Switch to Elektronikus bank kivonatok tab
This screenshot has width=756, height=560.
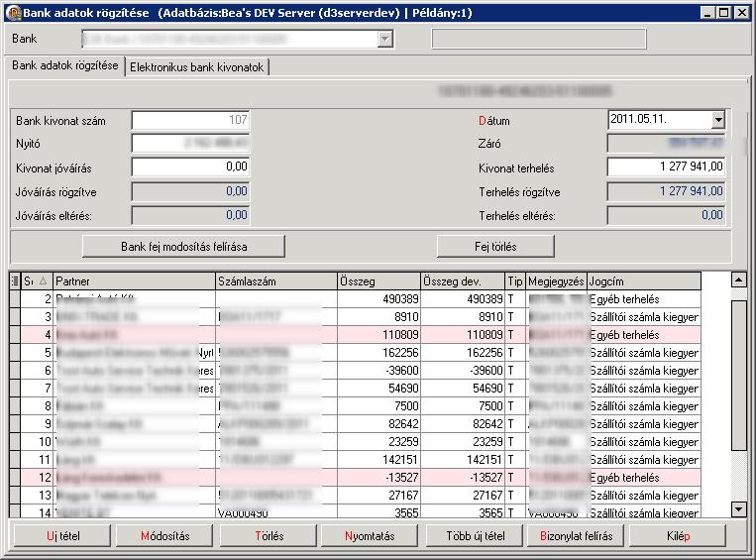[x=197, y=67]
